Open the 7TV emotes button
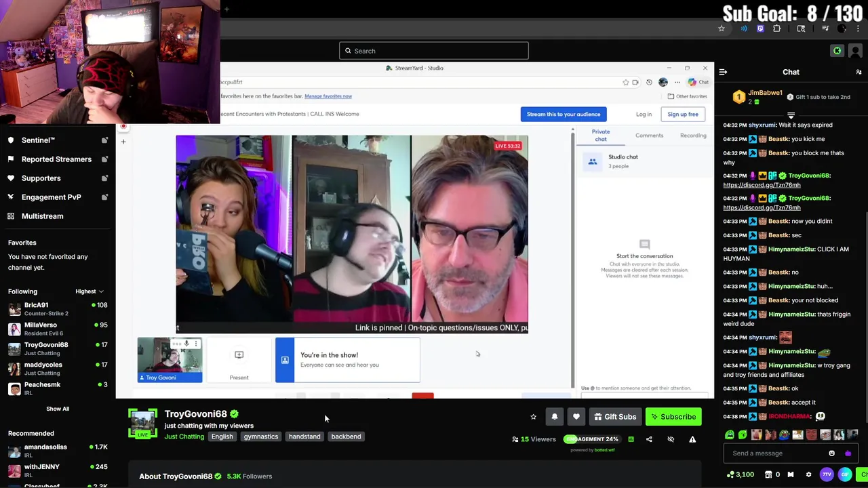The width and height of the screenshot is (868, 488). (827, 474)
